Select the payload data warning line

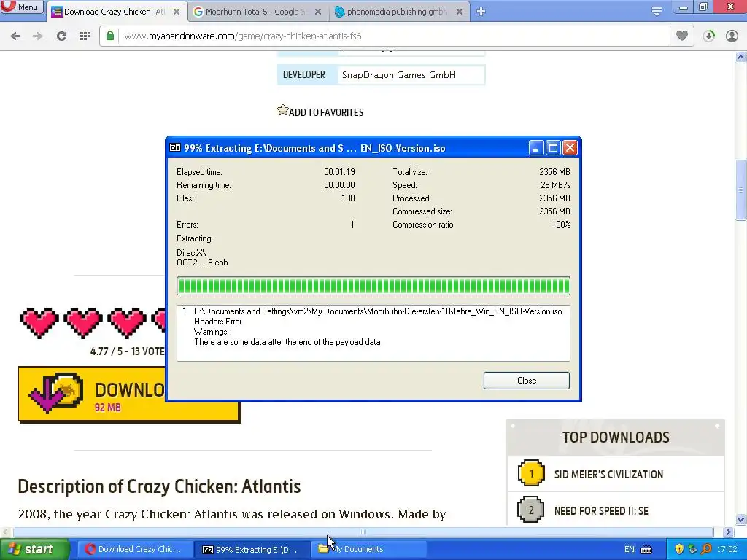(287, 342)
